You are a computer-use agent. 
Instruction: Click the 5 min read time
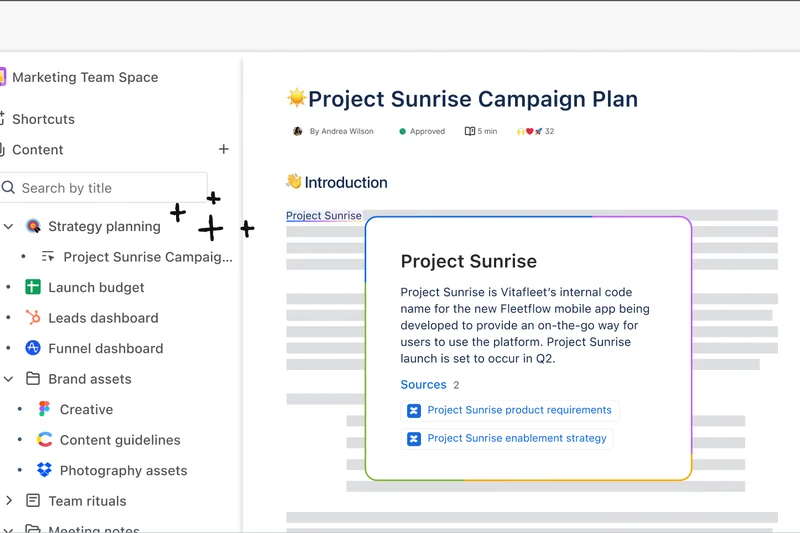487,131
